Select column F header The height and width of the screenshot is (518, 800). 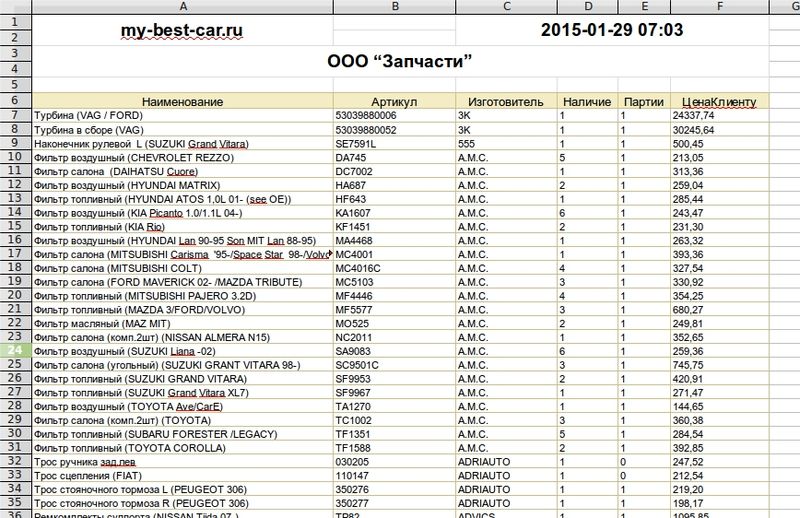[x=719, y=7]
